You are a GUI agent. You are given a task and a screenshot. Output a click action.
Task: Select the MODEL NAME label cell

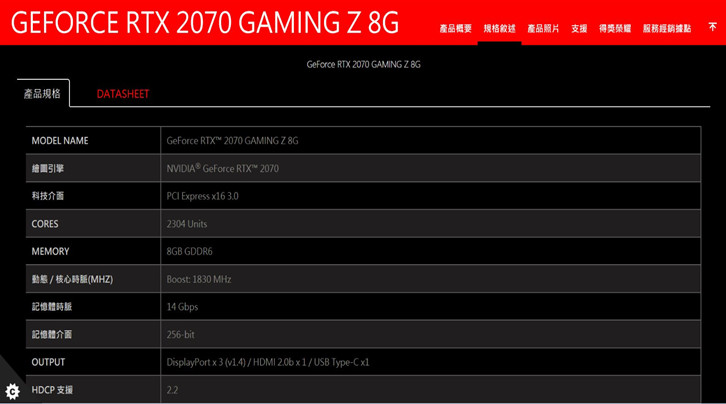pyautogui.click(x=93, y=141)
